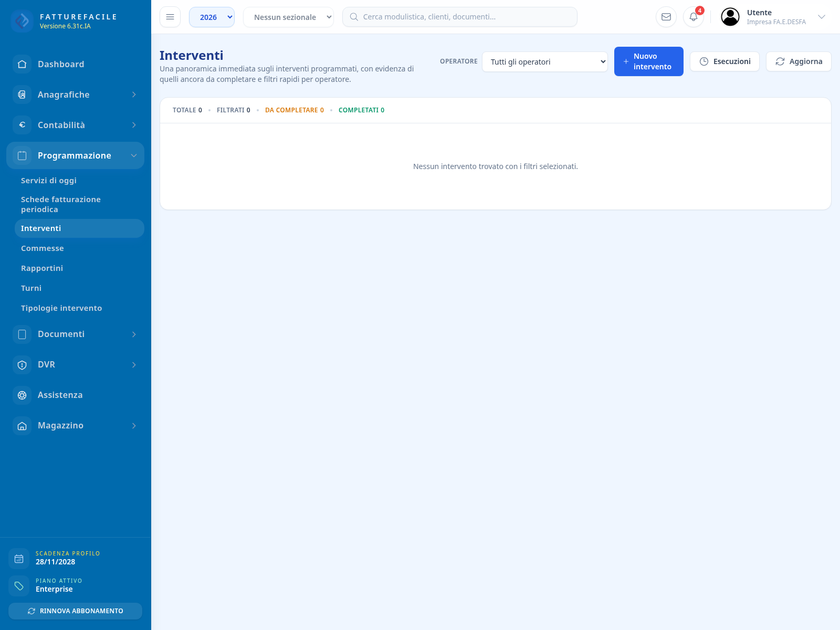840x630 pixels.
Task: Open the Dashboard home icon
Action: point(22,64)
